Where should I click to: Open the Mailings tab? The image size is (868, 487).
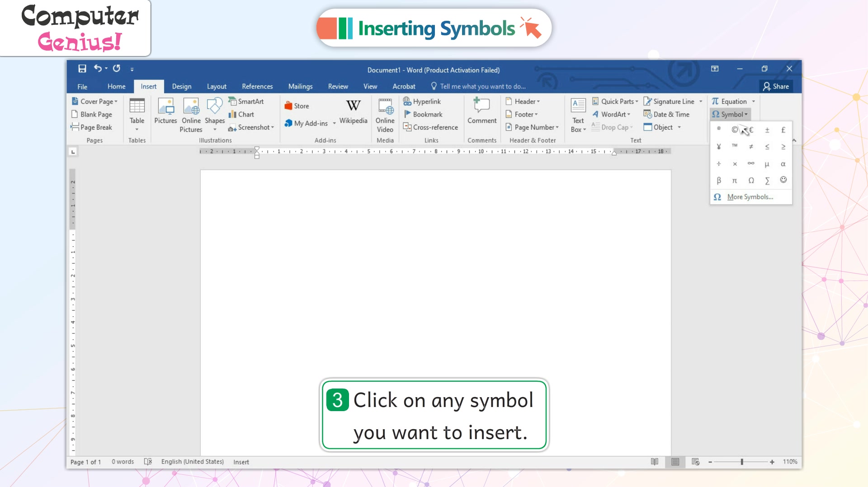300,86
